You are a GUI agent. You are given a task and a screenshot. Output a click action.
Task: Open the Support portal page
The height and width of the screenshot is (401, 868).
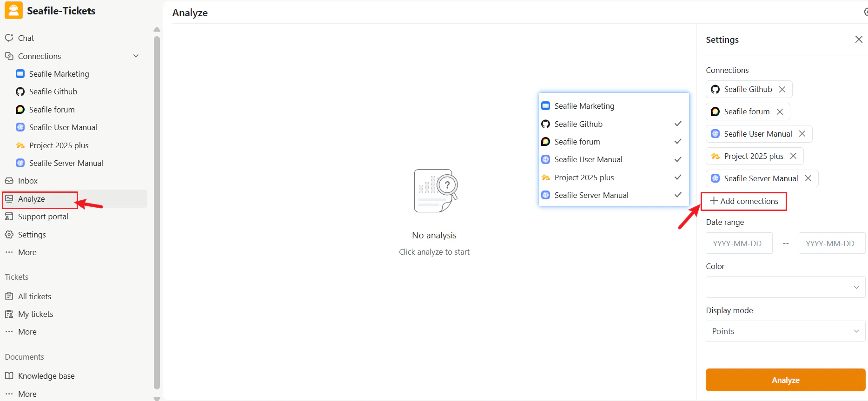(x=43, y=217)
